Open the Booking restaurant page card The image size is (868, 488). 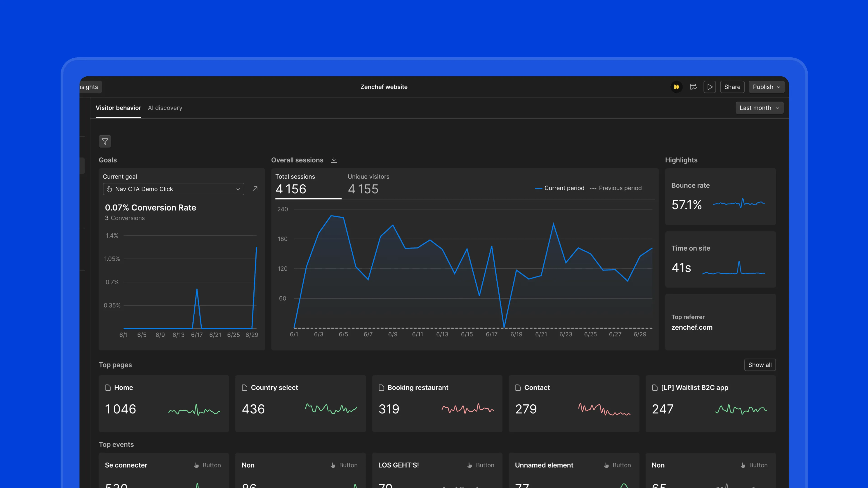click(x=437, y=404)
